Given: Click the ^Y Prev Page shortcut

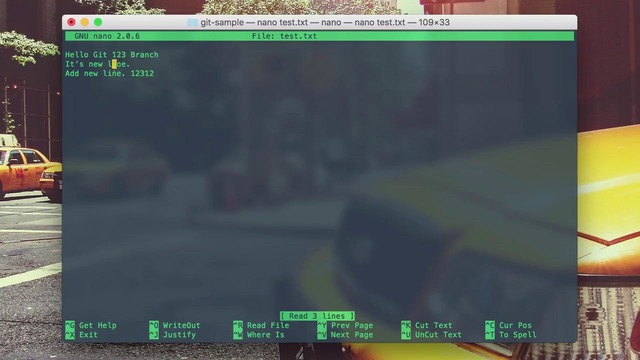Looking at the screenshot, I should click(x=345, y=325).
